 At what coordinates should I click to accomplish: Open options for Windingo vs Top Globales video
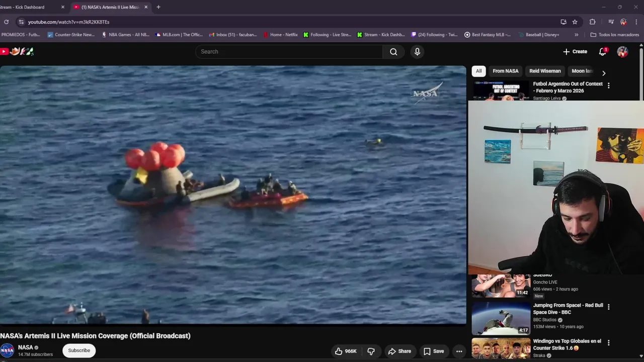608,342
